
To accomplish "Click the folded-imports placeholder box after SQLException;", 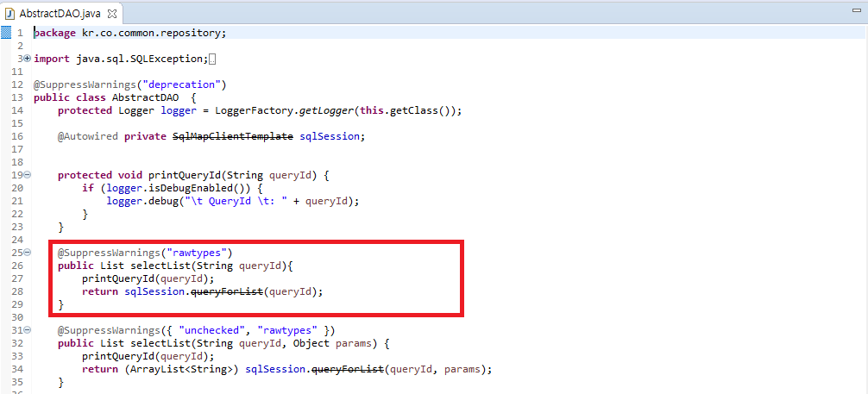I will click(212, 59).
